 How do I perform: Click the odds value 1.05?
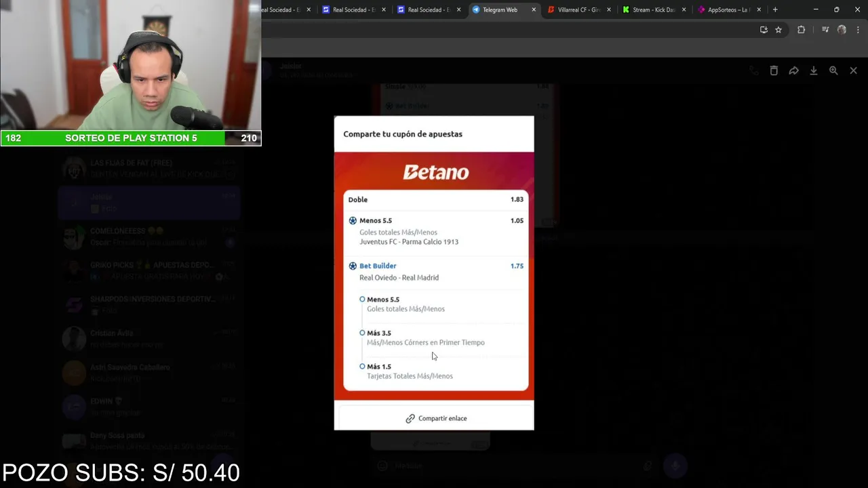(517, 220)
